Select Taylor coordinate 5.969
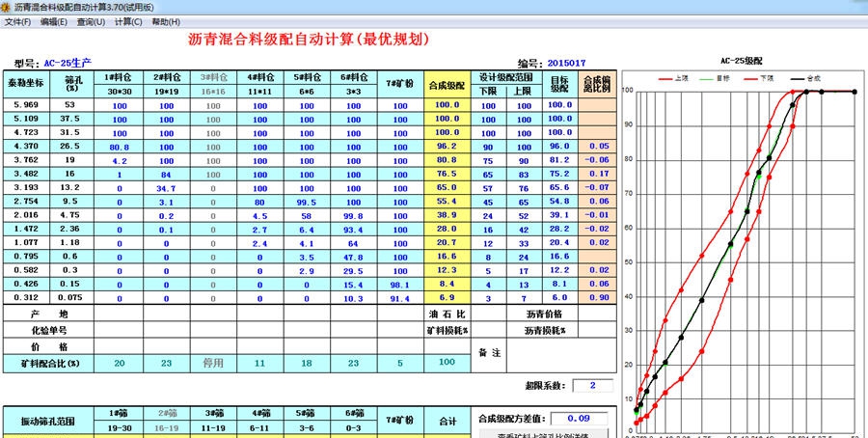Image resolution: width=868 pixels, height=438 pixels. coord(26,104)
